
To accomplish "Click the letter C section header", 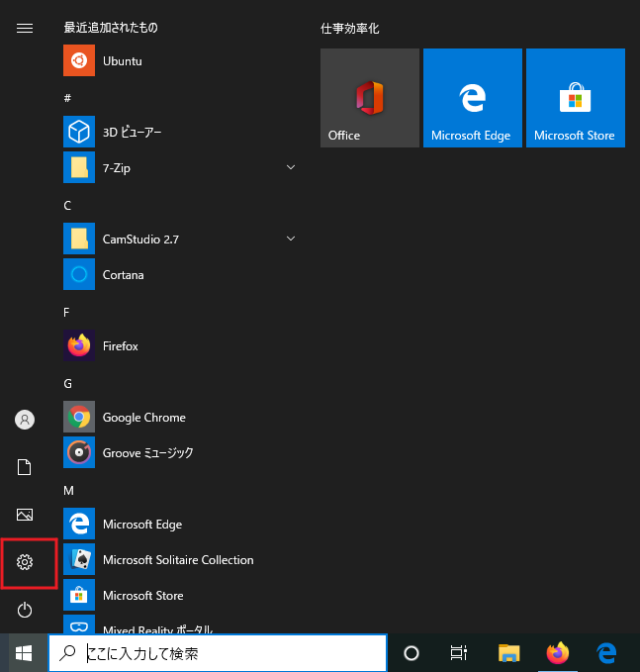I will pos(67,206).
